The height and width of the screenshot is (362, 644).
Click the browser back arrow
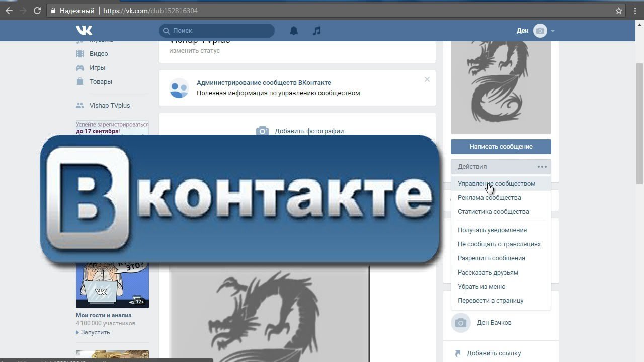9,11
